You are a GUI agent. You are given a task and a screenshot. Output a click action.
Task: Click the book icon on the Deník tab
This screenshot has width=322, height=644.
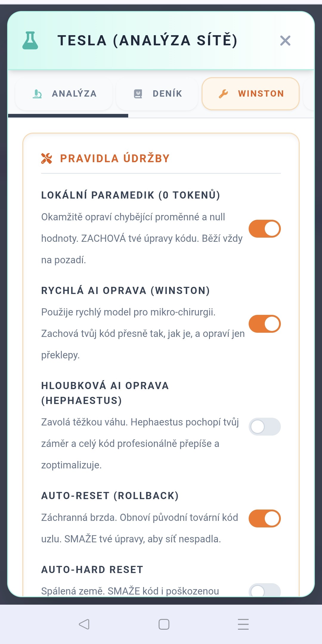click(x=138, y=94)
